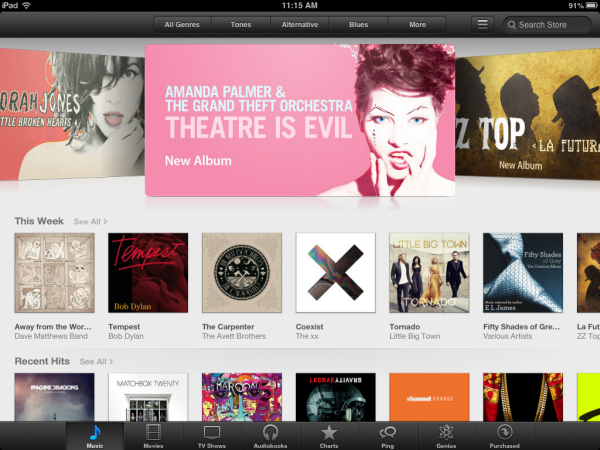The image size is (600, 450).
Task: Tap the list view icon button
Action: [483, 24]
